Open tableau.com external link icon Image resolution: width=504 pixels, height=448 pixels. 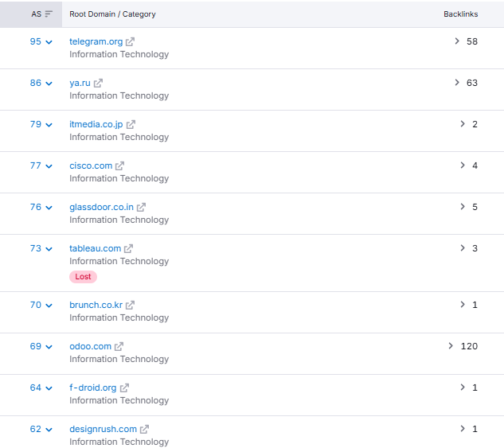pyautogui.click(x=128, y=248)
